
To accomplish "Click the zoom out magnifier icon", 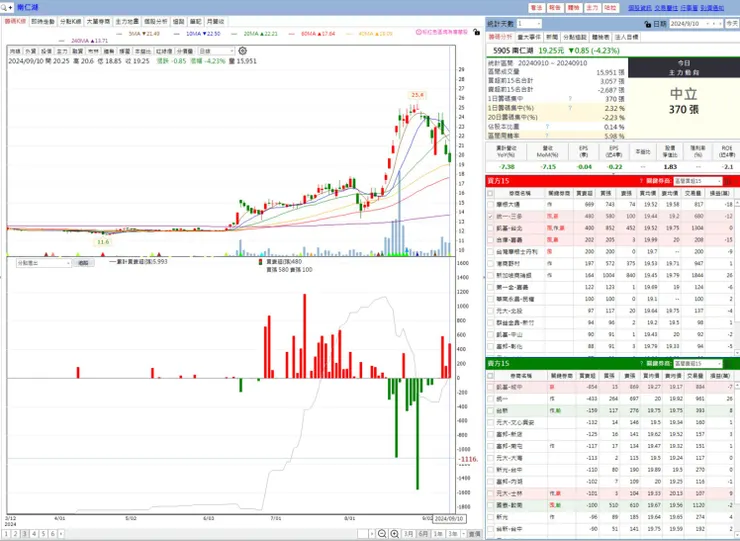I will point(382,534).
